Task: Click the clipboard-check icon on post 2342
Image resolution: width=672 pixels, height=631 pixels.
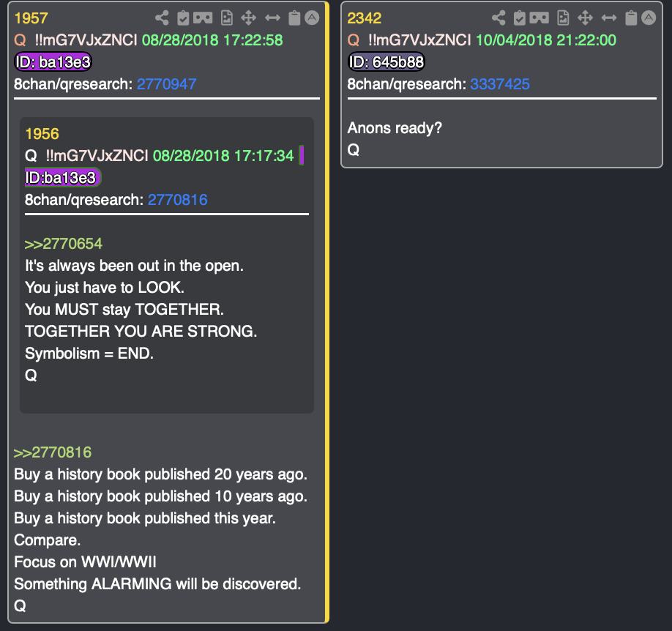Action: (x=520, y=18)
